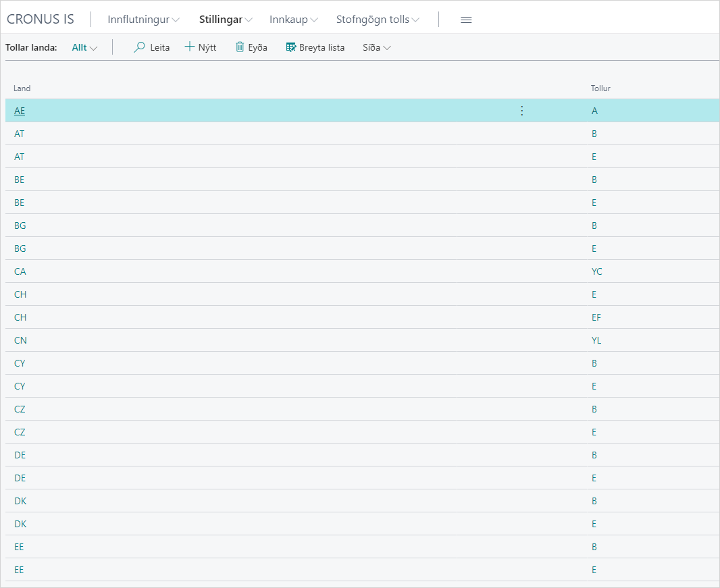Select the EF tariff cell for CH
The width and height of the screenshot is (720, 588).
pyautogui.click(x=596, y=317)
